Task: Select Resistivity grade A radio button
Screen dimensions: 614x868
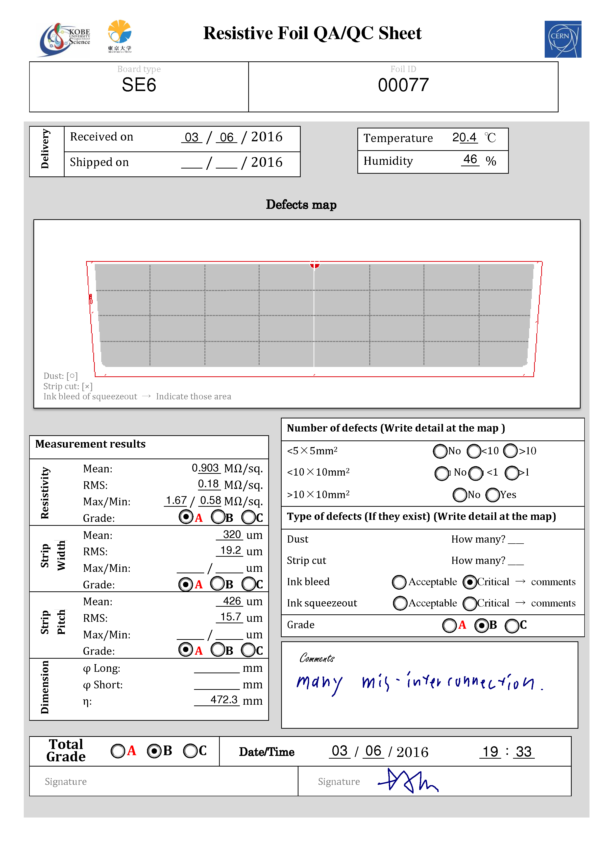Action: click(x=186, y=517)
